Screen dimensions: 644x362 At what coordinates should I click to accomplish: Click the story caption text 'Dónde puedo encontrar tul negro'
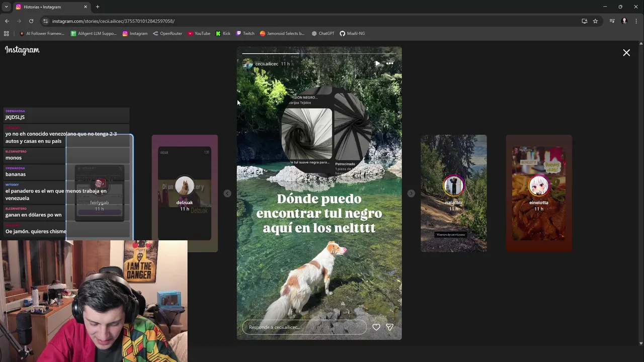[319, 213]
